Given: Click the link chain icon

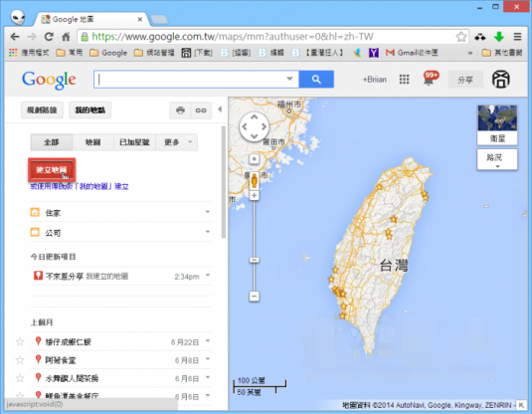Looking at the screenshot, I should click(201, 110).
